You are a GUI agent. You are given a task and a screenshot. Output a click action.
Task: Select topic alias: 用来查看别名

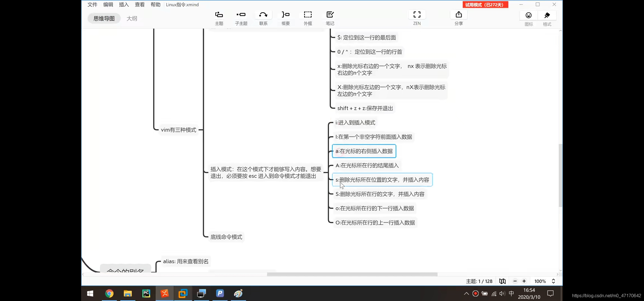186,261
